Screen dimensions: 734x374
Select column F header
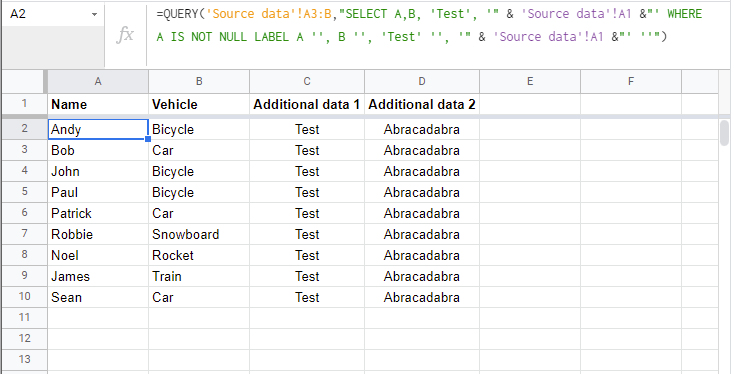pos(631,81)
